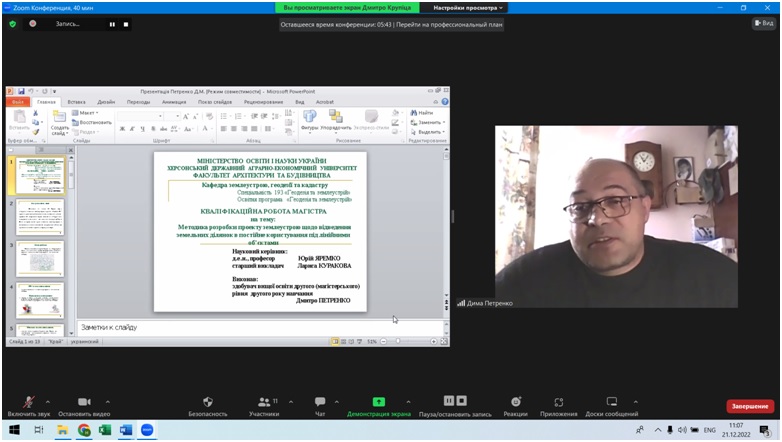The height and width of the screenshot is (442, 782).
Task: Click zoom-out minus in PowerPoint status bar
Action: point(384,341)
